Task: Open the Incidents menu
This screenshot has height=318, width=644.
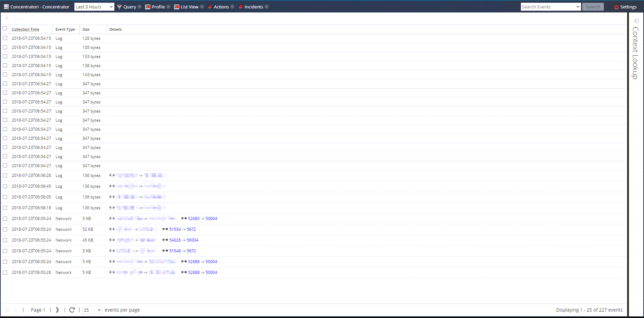Action: click(254, 7)
